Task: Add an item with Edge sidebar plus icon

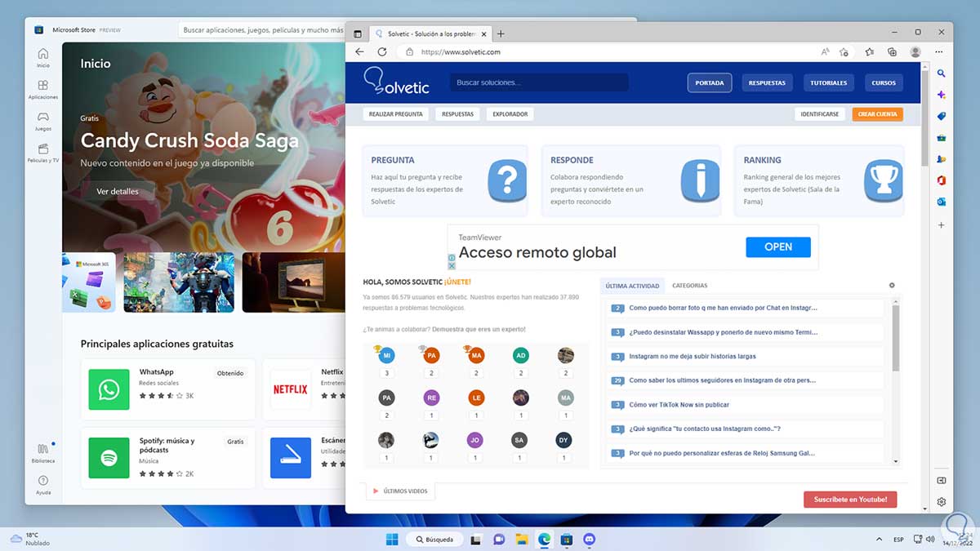Action: pyautogui.click(x=941, y=224)
